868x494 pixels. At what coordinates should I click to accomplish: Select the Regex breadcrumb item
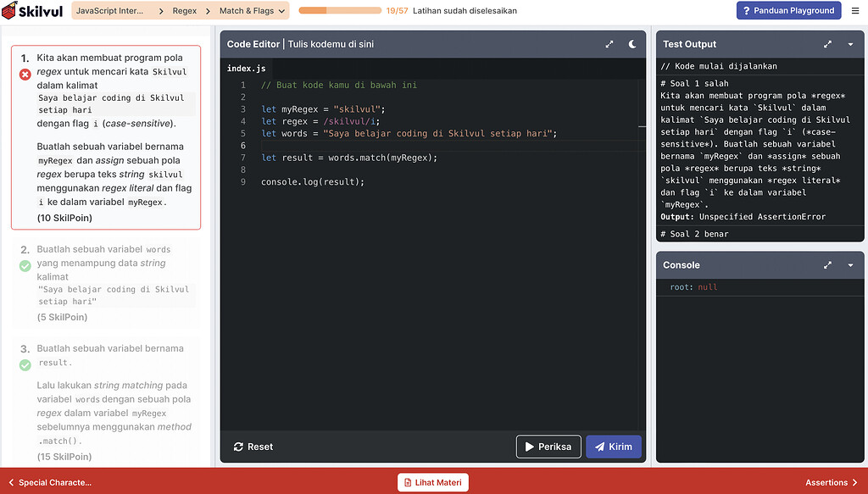(185, 11)
